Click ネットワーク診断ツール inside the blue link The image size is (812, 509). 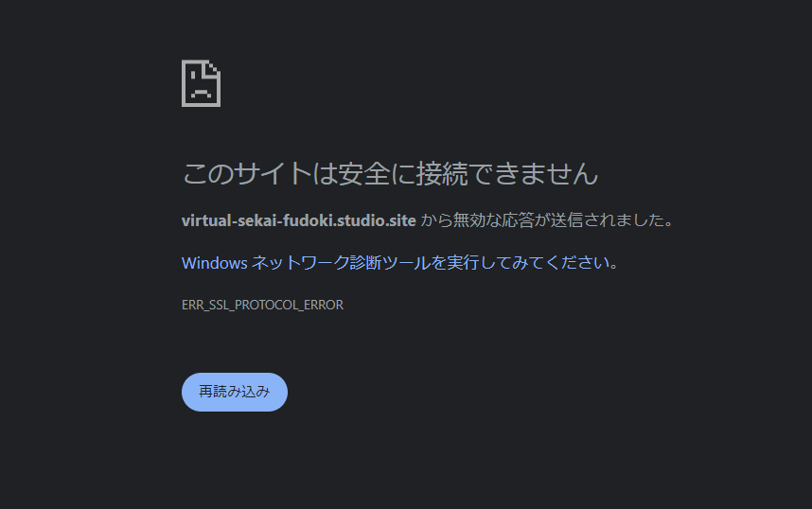tap(341, 262)
